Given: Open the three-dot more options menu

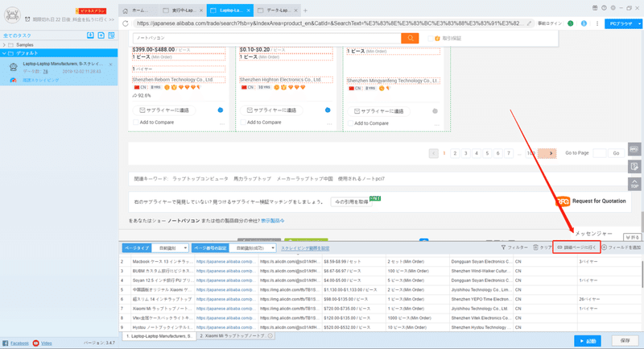Looking at the screenshot, I should (x=597, y=23).
